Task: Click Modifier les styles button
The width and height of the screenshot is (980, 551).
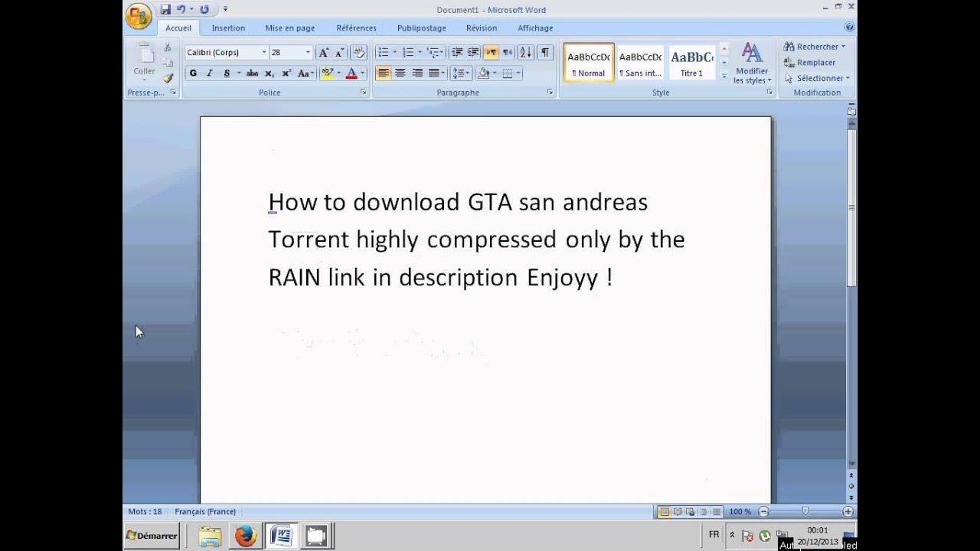Action: coord(753,63)
